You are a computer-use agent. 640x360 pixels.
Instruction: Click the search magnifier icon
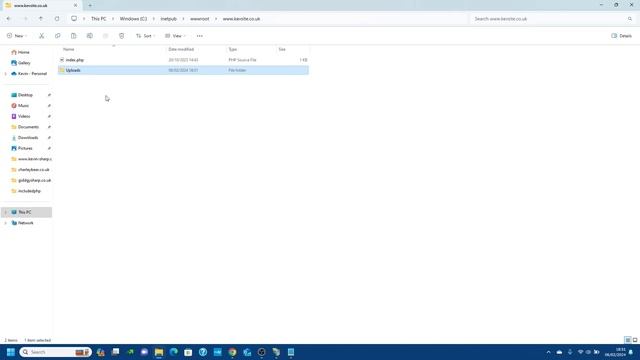(x=630, y=19)
